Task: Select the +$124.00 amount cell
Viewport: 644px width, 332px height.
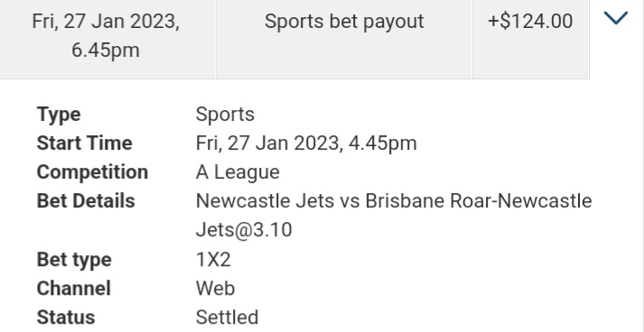Action: tap(530, 39)
